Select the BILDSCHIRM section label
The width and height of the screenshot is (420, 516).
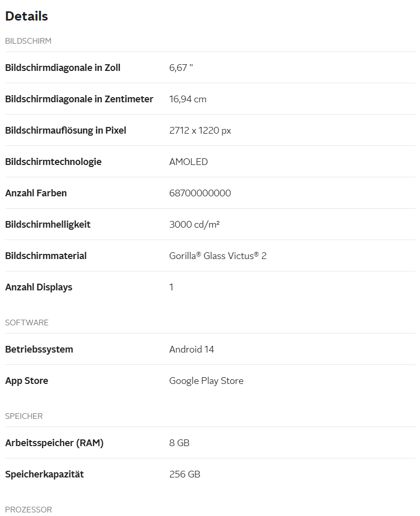[28, 41]
